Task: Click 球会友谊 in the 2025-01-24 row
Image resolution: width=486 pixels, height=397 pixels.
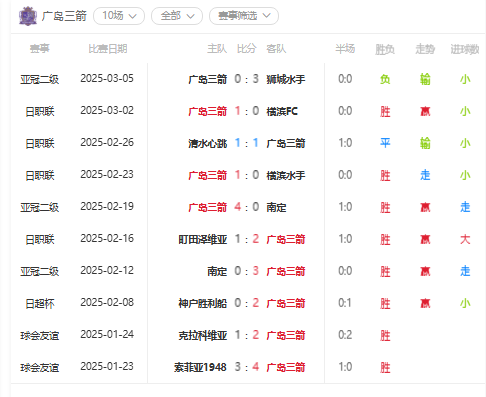Action: pyautogui.click(x=40, y=336)
